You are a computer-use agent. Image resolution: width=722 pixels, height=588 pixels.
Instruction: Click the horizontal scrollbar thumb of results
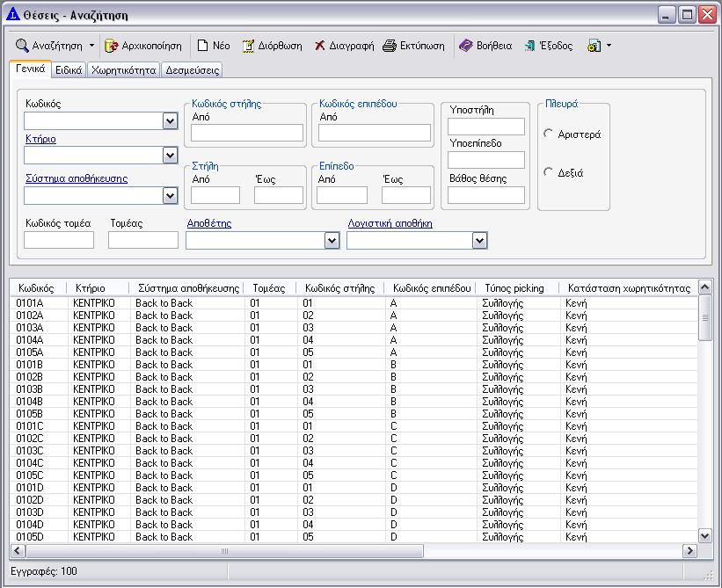coord(225,551)
